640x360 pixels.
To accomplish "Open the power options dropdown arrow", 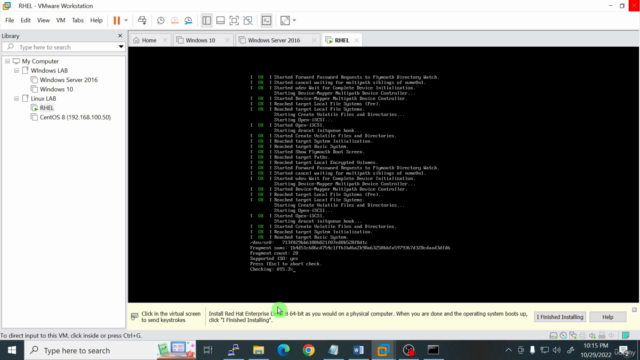I will pyautogui.click(x=126, y=20).
